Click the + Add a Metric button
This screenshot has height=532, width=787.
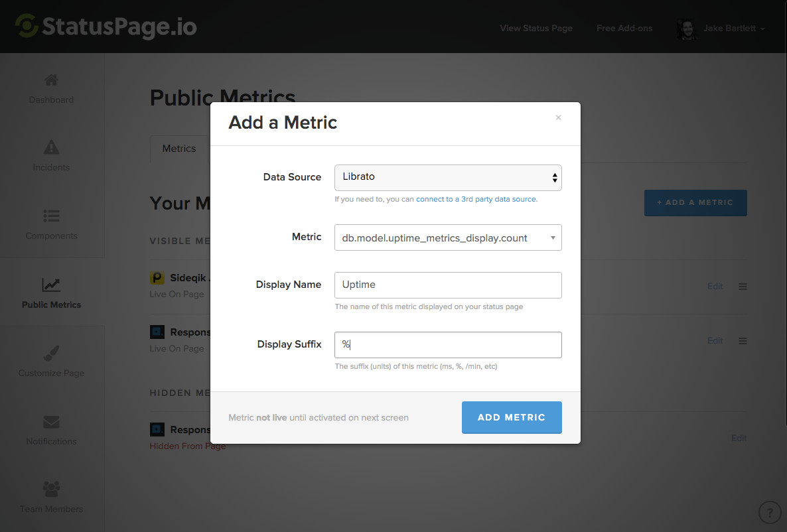coord(695,203)
